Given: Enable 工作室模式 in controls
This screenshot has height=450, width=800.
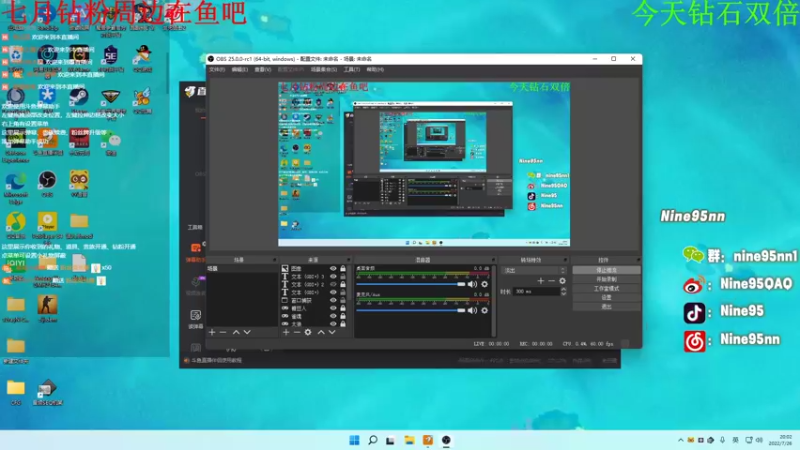Looking at the screenshot, I should click(606, 289).
